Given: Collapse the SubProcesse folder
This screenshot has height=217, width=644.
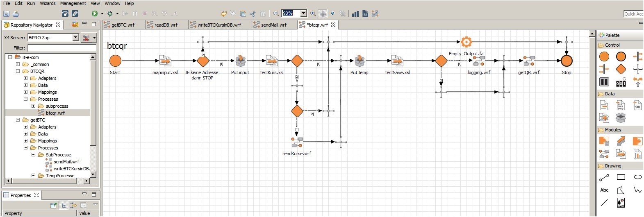Looking at the screenshot, I should [33, 155].
